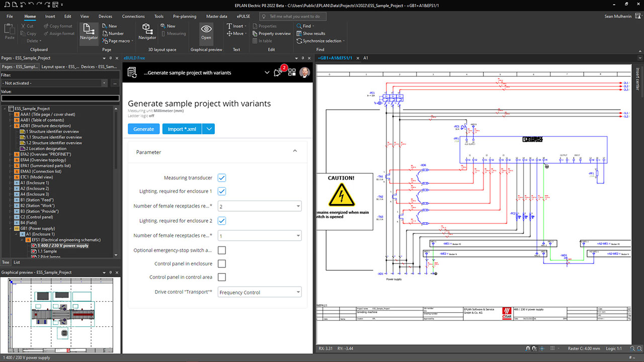Open Drive control Transport dropdown
The height and width of the screenshot is (362, 644).
[260, 292]
